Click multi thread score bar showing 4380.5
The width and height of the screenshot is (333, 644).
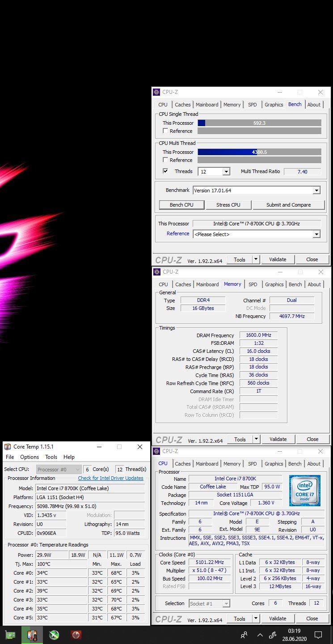coord(259,152)
